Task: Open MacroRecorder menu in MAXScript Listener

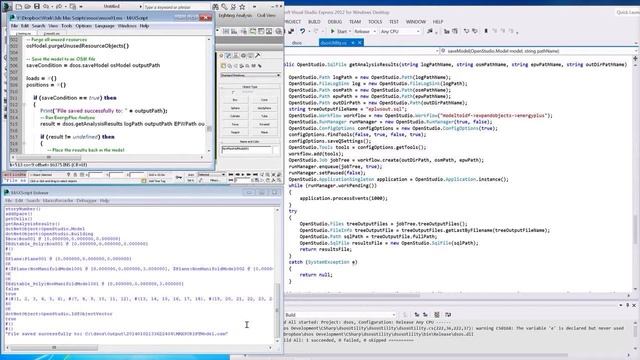Action: click(58, 201)
